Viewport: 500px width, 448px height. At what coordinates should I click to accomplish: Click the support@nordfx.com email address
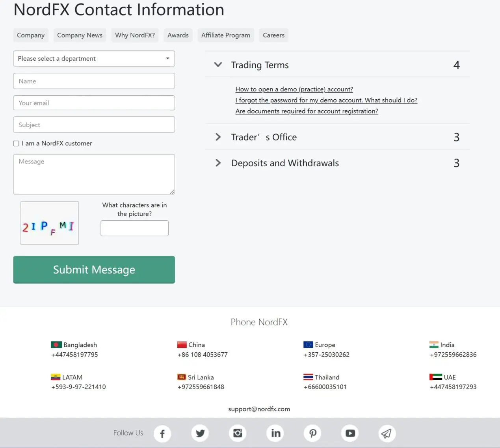tap(259, 409)
